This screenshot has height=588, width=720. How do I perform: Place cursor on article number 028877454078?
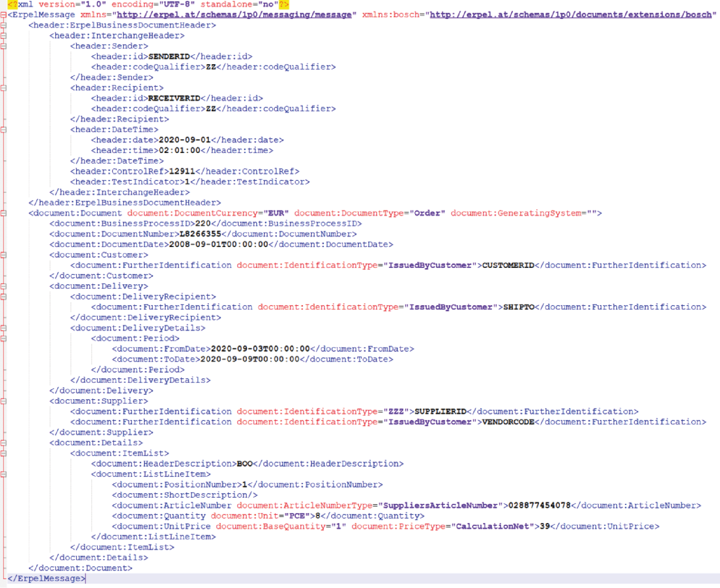(x=539, y=505)
